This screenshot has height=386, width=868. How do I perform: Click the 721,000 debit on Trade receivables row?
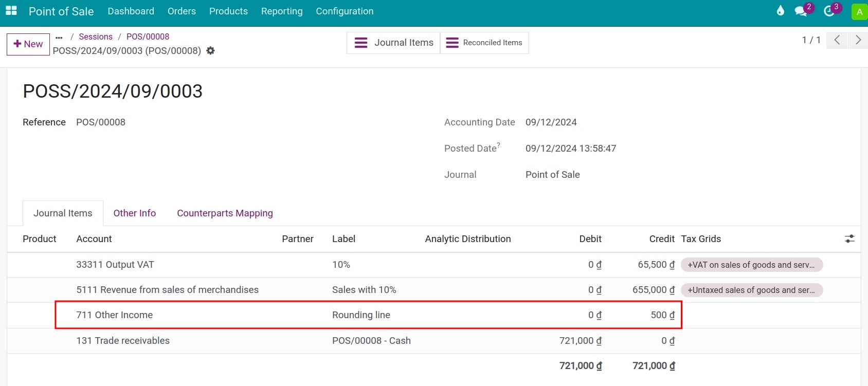(x=581, y=341)
